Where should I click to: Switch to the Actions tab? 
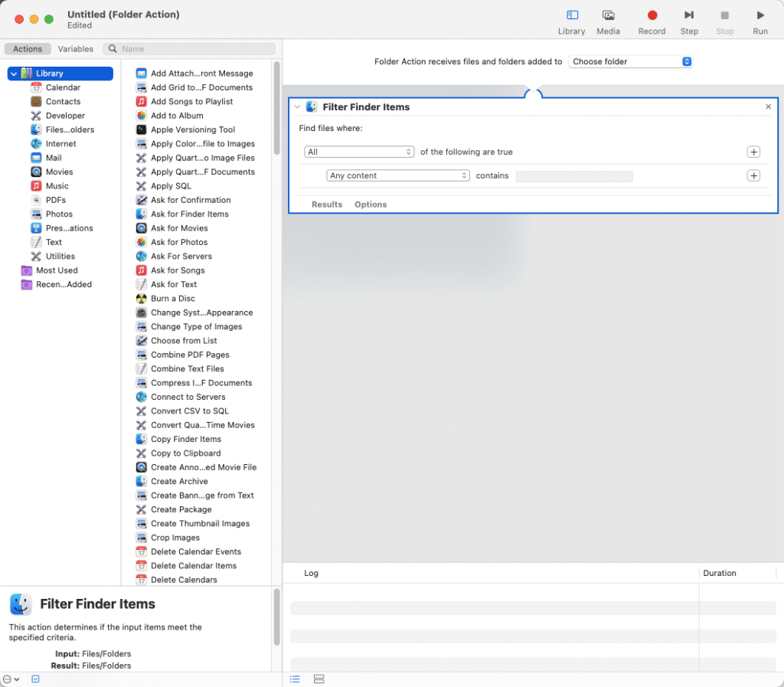(28, 48)
